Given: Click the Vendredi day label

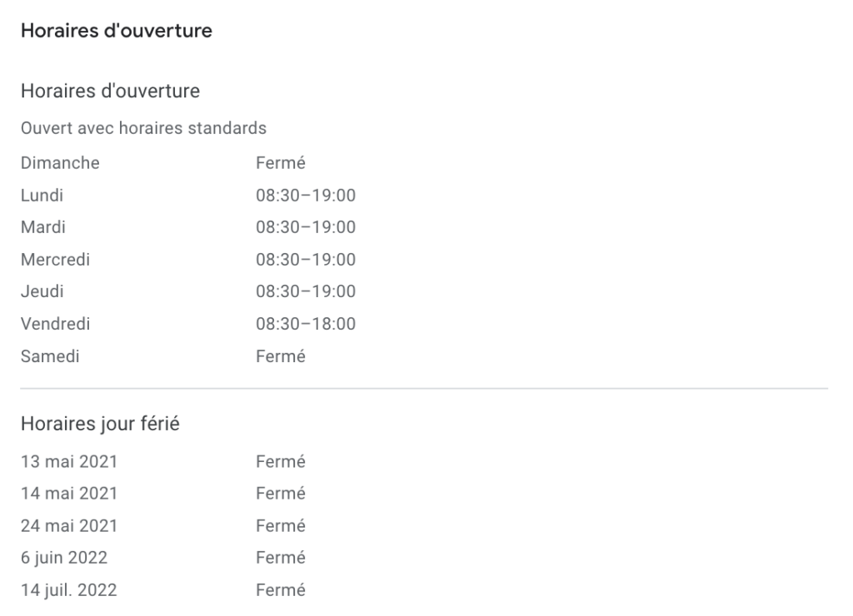Looking at the screenshot, I should pos(55,324).
